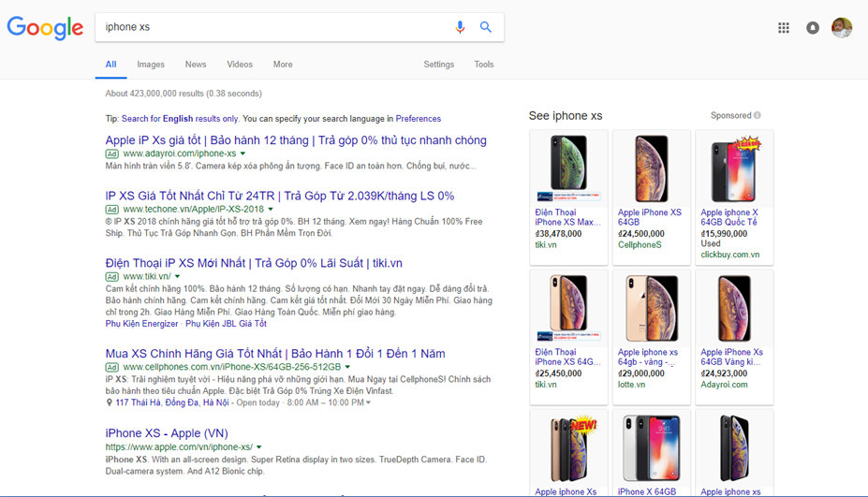
Task: Open search Settings
Action: click(x=439, y=65)
